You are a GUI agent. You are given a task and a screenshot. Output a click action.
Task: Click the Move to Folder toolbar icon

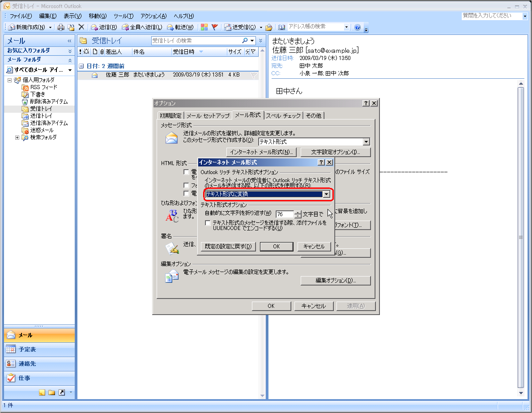[71, 27]
